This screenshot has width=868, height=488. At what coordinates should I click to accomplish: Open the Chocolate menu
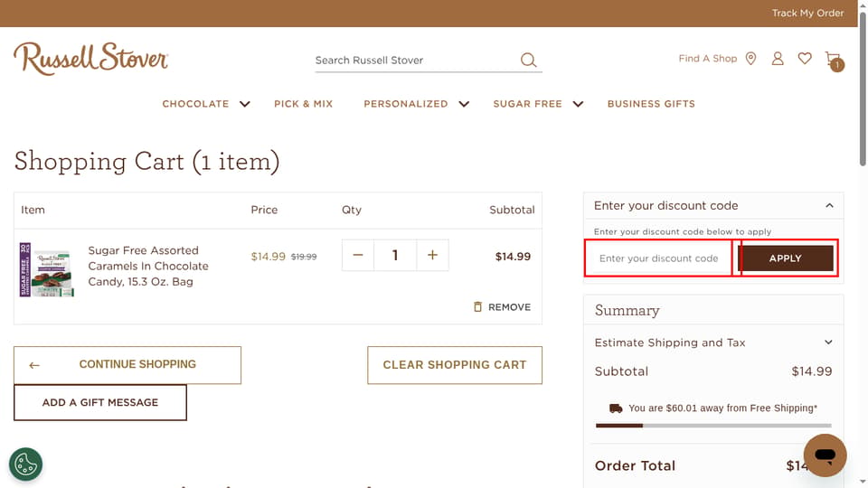coord(195,104)
